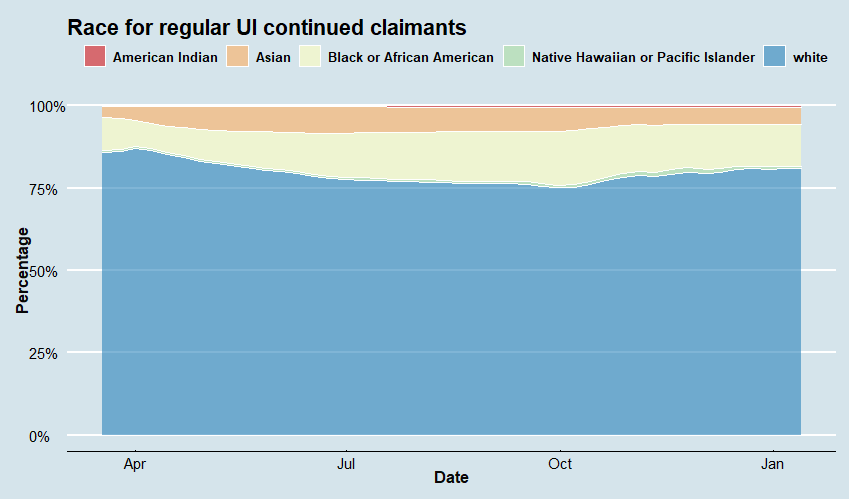Viewport: 850px width, 500px height.
Task: Click the Oct x-axis tick label
Action: [x=560, y=464]
